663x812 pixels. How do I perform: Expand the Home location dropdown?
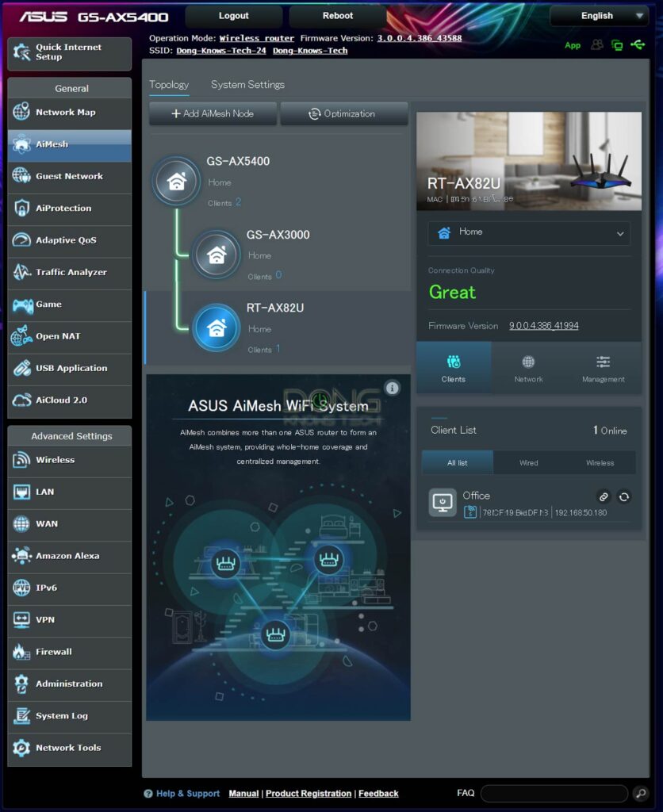point(529,233)
